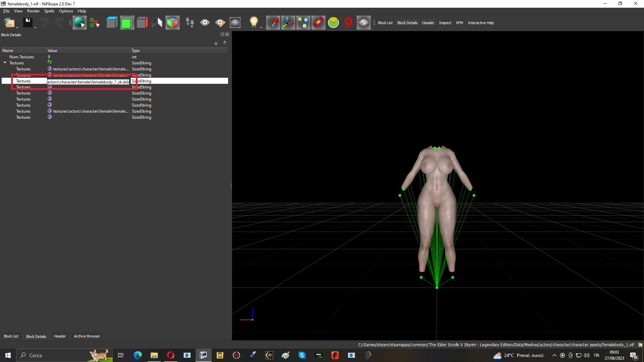Screen dimensions: 644x362
Task: Collapse the Textures tree row
Action: pos(5,63)
